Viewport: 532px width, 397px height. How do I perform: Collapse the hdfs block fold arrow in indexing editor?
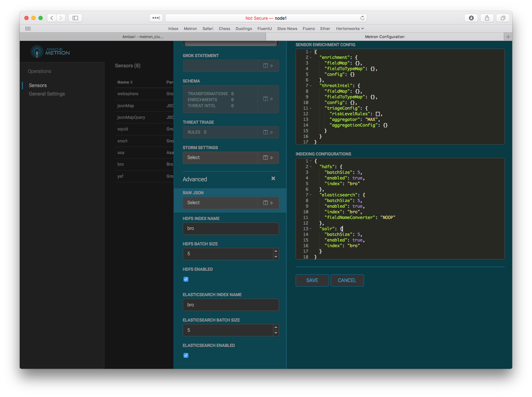pos(311,167)
